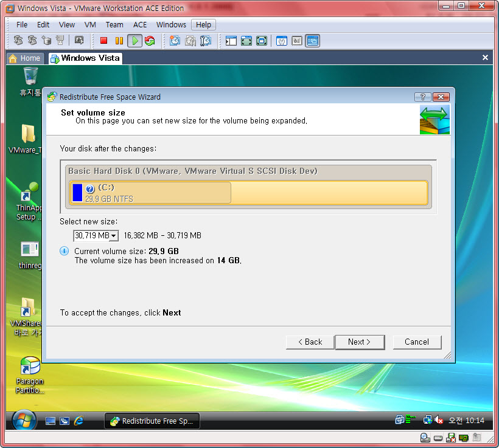Click the orange Suspend pause icon

[x=119, y=41]
